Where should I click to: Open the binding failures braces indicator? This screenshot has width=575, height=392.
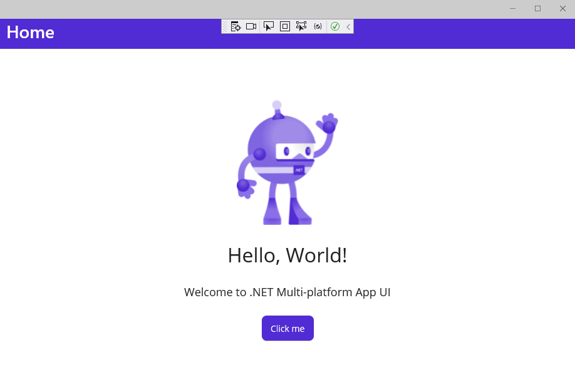coord(318,26)
